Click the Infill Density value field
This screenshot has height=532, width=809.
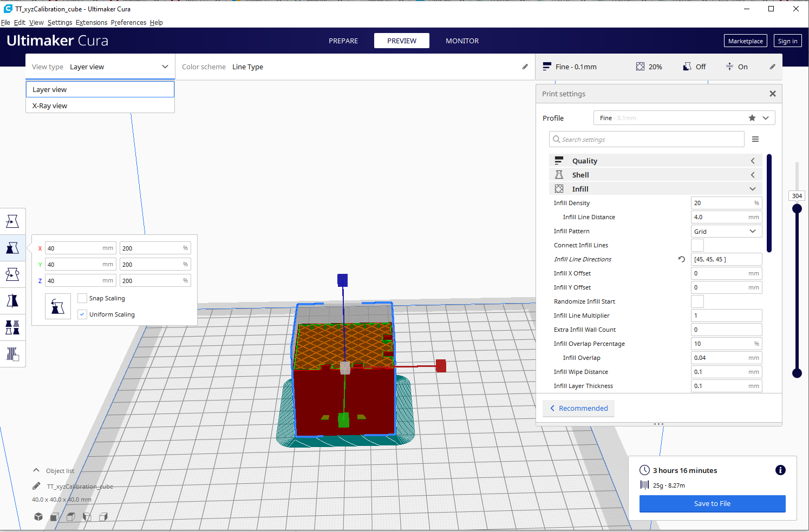point(727,203)
